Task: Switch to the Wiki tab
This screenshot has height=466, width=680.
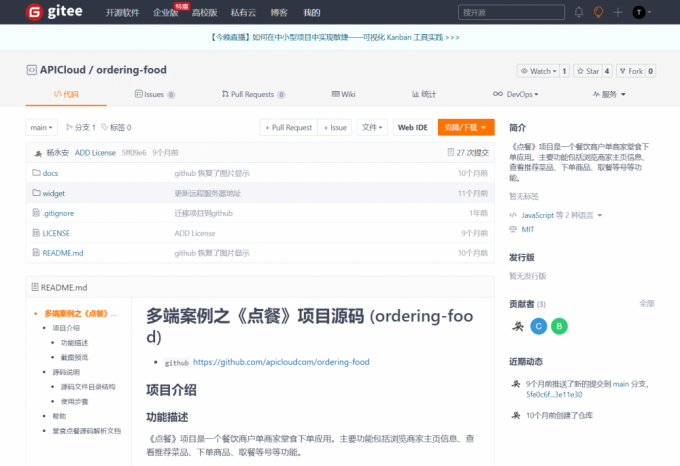Action: (x=343, y=94)
